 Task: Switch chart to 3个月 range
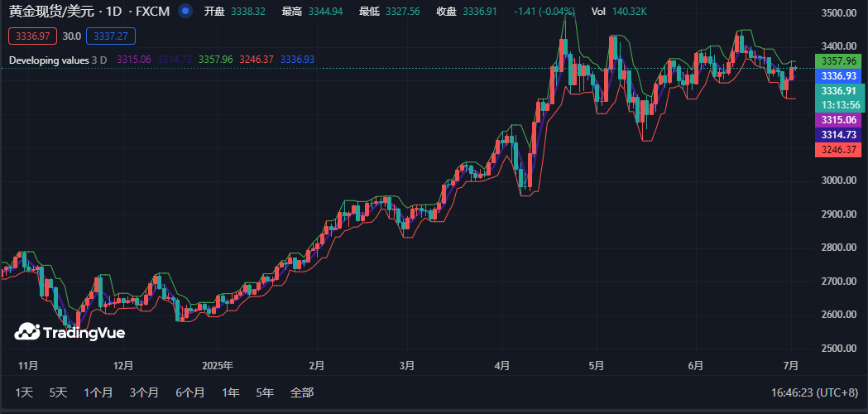[x=144, y=392]
